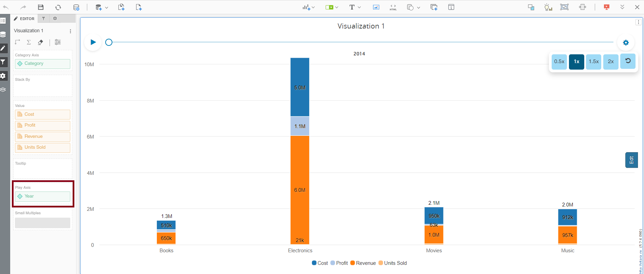Insert an image using the toolbar image icon
The width and height of the screenshot is (644, 274).
376,7
